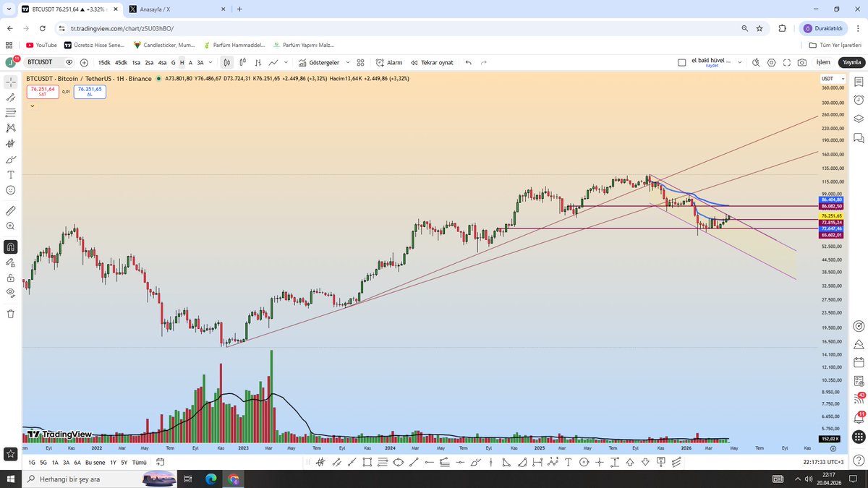868x488 pixels.
Task: Open the object tree layers icon
Action: coord(858,119)
